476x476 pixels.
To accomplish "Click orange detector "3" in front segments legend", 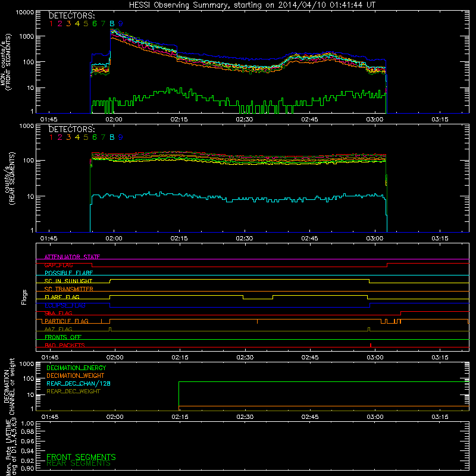I will [x=68, y=24].
